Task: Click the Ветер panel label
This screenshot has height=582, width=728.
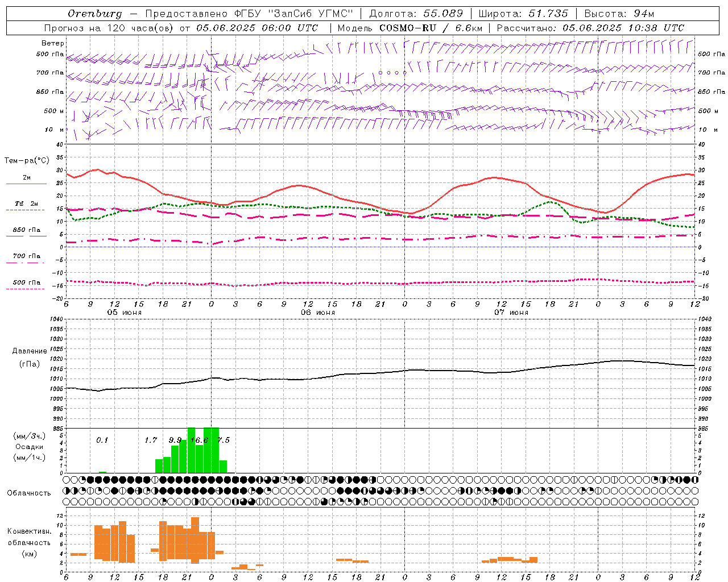Action: (52, 43)
